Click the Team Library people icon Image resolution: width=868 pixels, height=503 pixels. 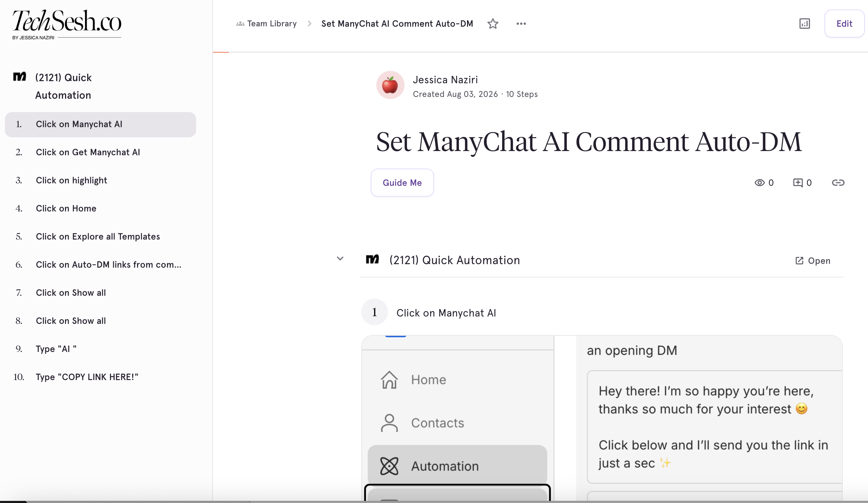pos(240,24)
